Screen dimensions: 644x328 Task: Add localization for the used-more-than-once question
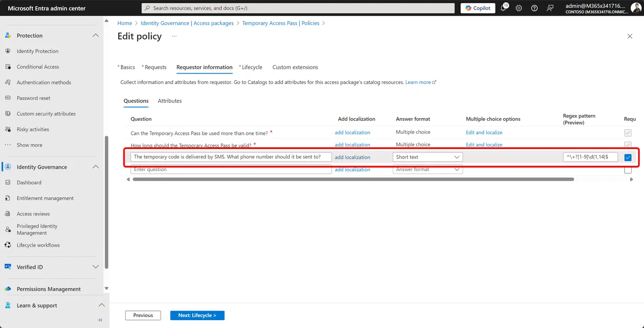pos(352,132)
